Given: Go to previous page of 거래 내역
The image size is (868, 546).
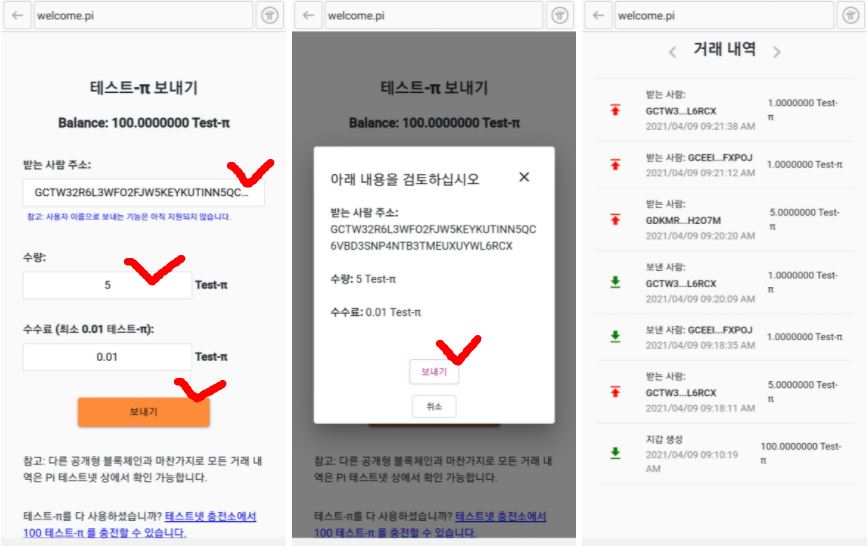Looking at the screenshot, I should click(x=672, y=53).
